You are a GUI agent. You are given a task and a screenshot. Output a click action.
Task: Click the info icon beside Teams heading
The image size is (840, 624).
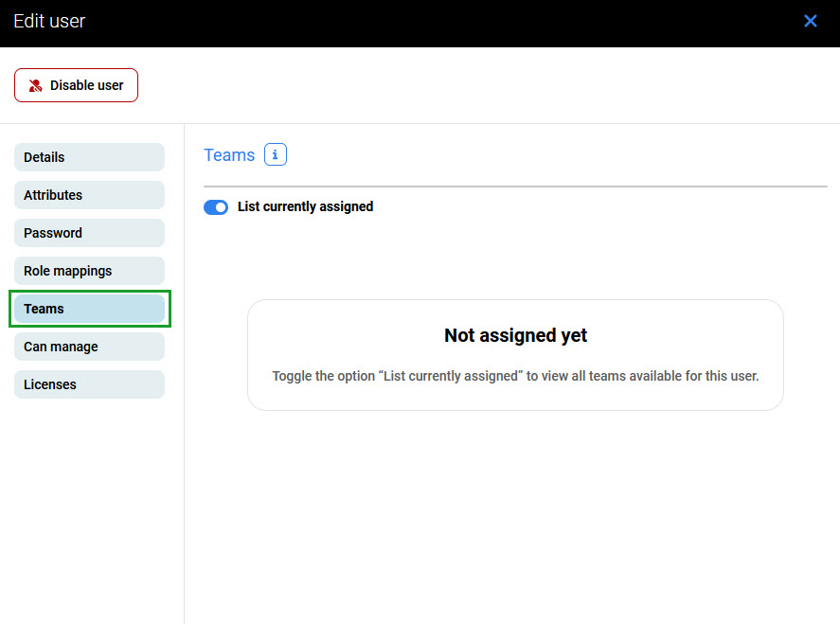(x=276, y=155)
